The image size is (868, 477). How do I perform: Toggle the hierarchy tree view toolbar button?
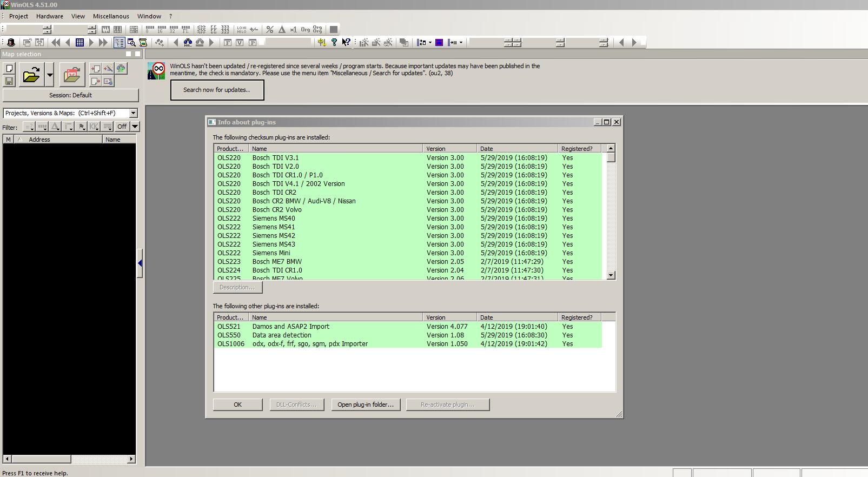click(x=119, y=42)
